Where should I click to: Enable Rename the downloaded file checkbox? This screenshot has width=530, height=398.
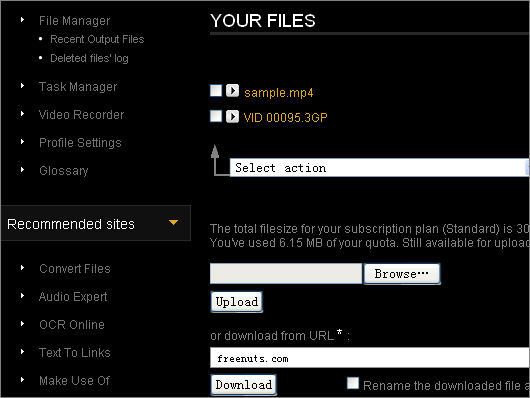(x=353, y=383)
